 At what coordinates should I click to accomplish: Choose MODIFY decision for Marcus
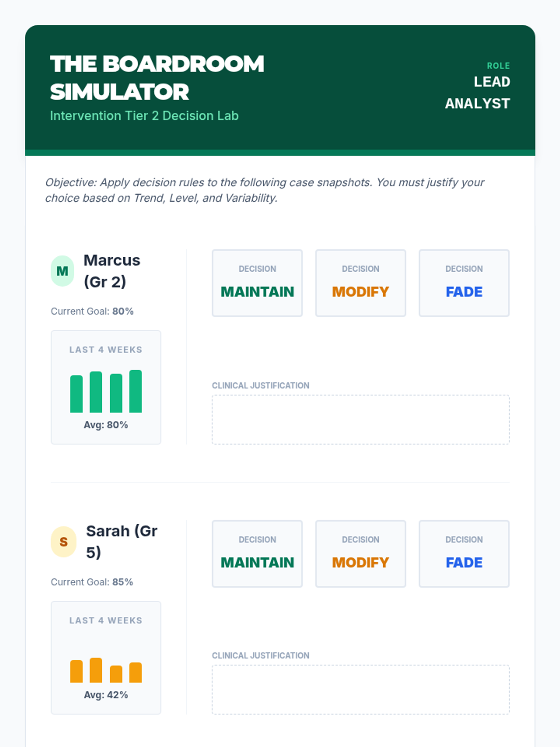[360, 283]
